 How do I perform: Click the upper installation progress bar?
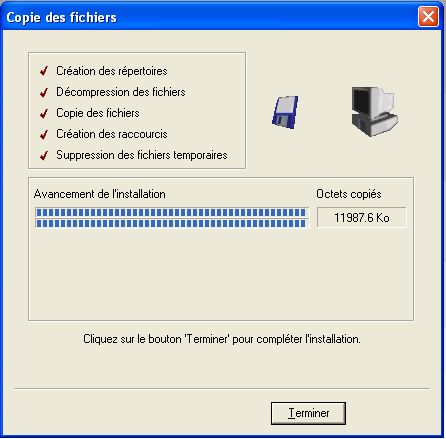pyautogui.click(x=172, y=212)
